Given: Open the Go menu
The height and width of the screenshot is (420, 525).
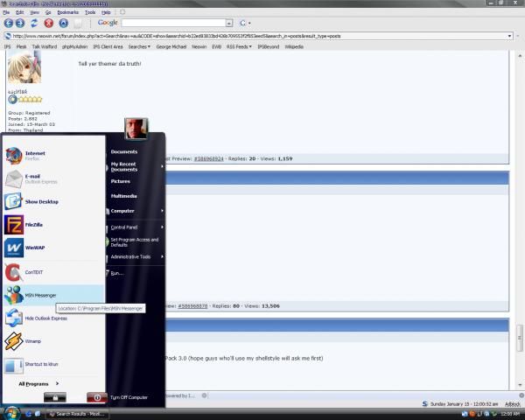Looking at the screenshot, I should click(48, 12).
